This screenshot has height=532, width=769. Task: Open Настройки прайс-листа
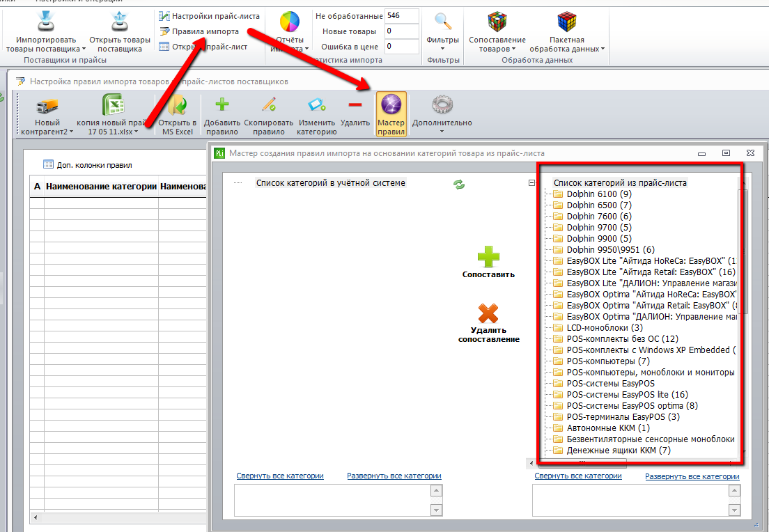[x=210, y=16]
